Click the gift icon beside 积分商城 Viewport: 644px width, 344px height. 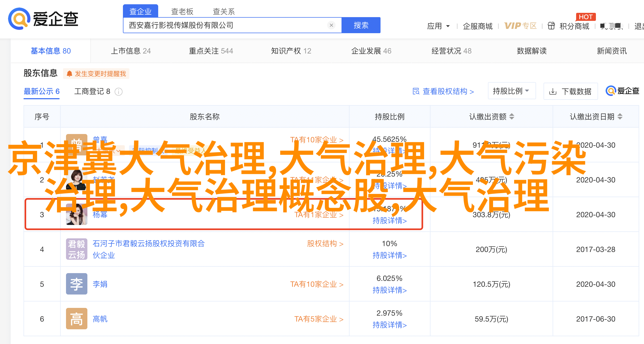tap(551, 26)
